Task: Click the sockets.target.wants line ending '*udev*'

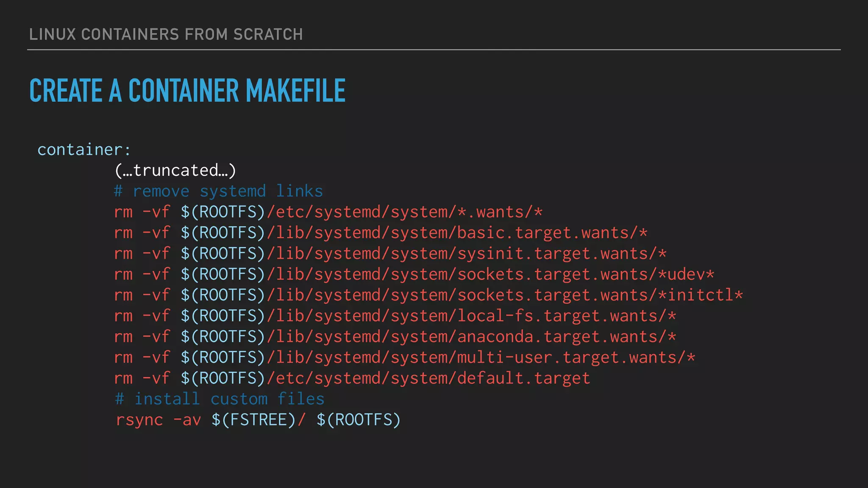Action: point(414,274)
